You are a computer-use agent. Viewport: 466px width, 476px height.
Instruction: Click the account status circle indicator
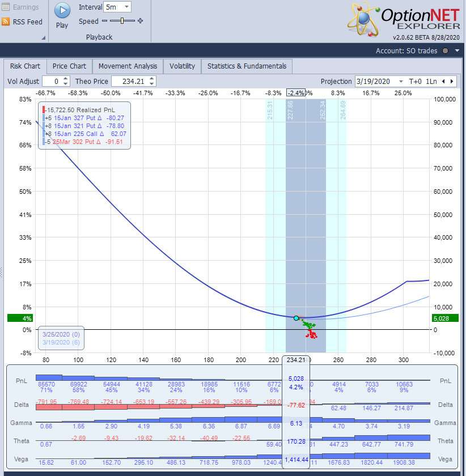[446, 50]
